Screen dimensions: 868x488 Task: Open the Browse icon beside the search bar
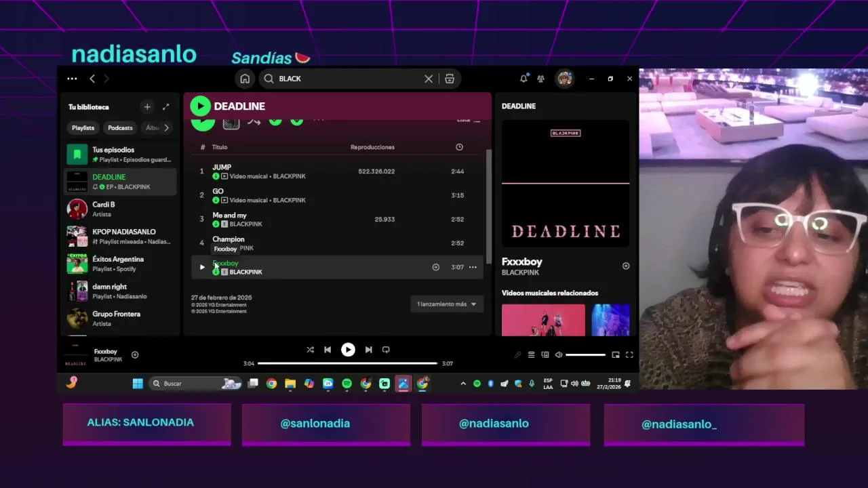pyautogui.click(x=450, y=79)
